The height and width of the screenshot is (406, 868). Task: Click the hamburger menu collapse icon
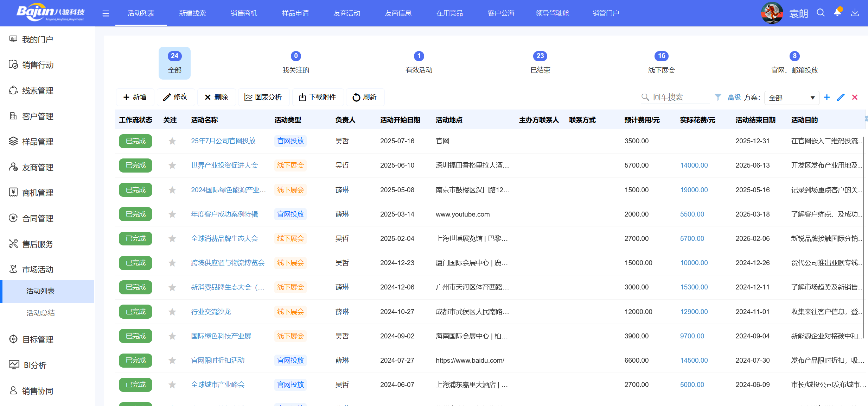tap(106, 13)
